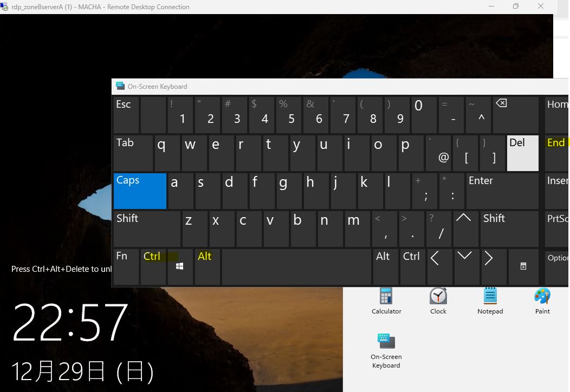The image size is (570, 392).
Task: Click the slash and question mark key
Action: pos(439,229)
